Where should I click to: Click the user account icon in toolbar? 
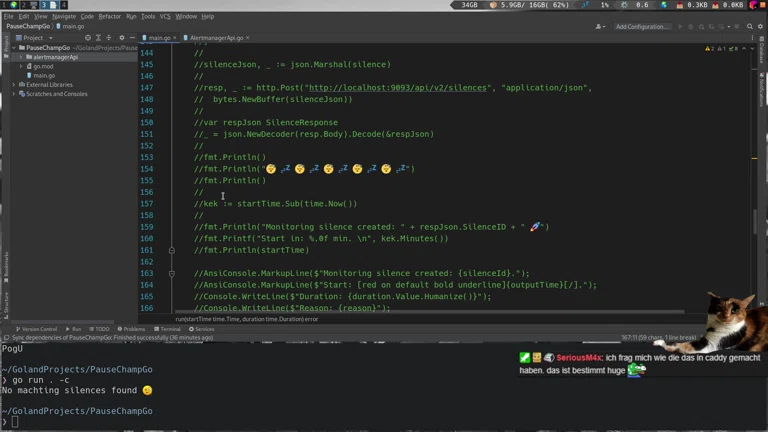[x=600, y=27]
